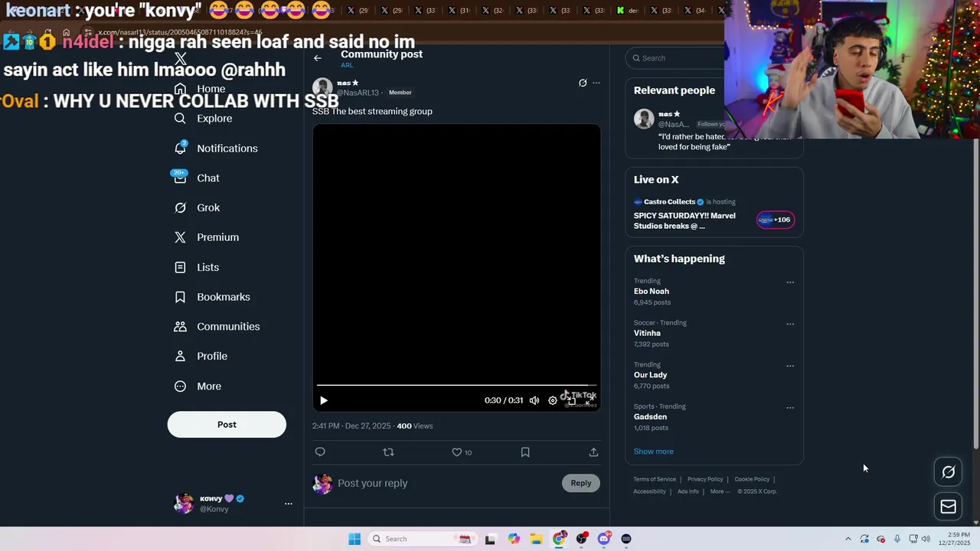
Task: Enter fullscreen on the video
Action: 590,400
